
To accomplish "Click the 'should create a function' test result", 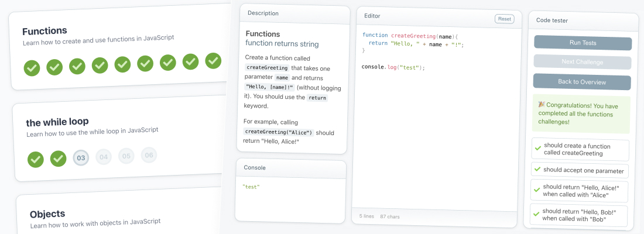I will [x=580, y=150].
